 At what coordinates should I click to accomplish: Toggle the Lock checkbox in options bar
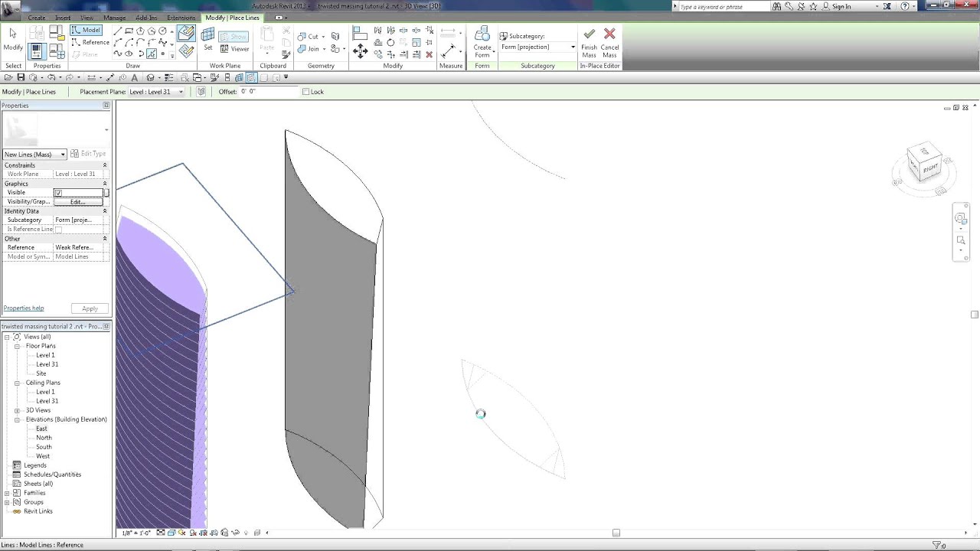[x=305, y=92]
